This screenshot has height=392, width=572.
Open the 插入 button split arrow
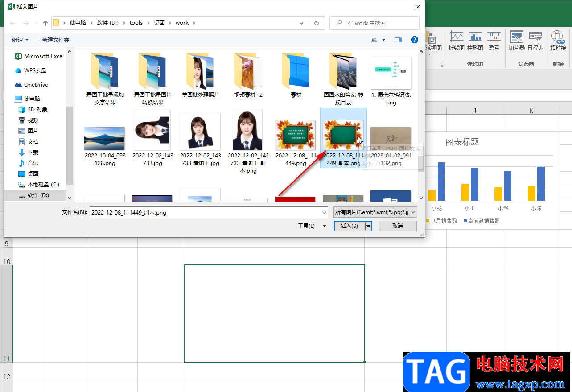(x=368, y=226)
